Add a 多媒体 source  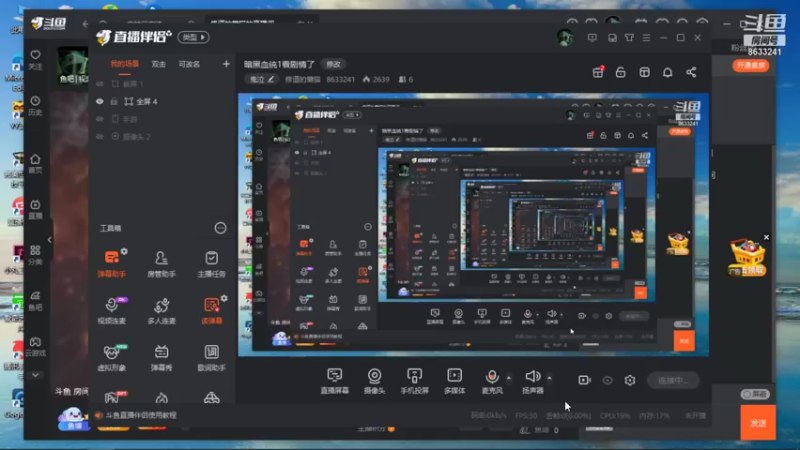454,381
